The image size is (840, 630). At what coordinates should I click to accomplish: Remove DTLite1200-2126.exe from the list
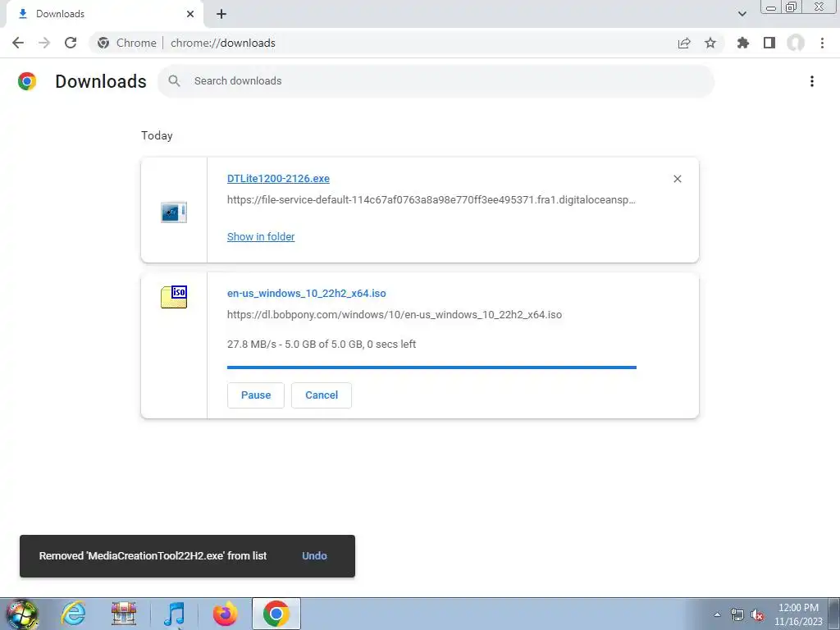click(x=677, y=179)
